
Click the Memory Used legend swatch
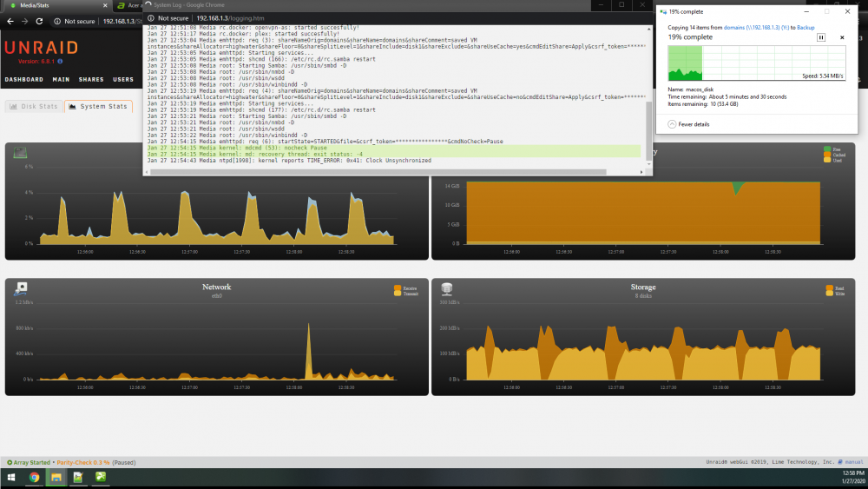coord(827,160)
